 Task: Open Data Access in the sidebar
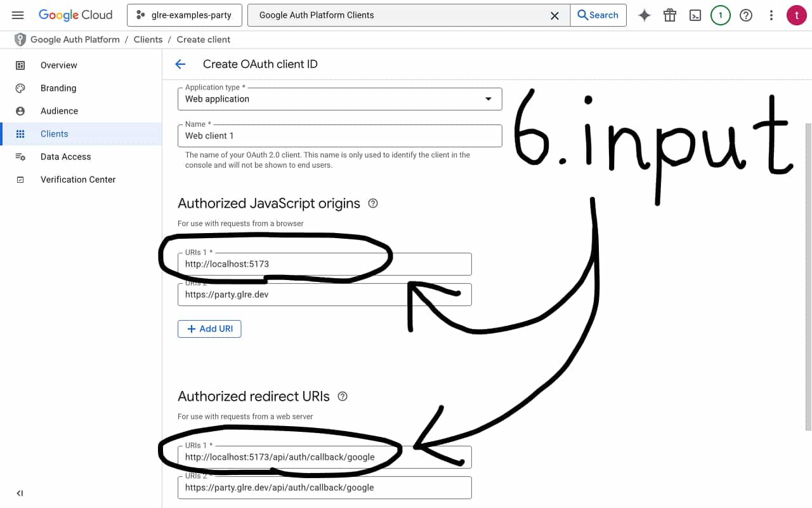click(x=65, y=157)
